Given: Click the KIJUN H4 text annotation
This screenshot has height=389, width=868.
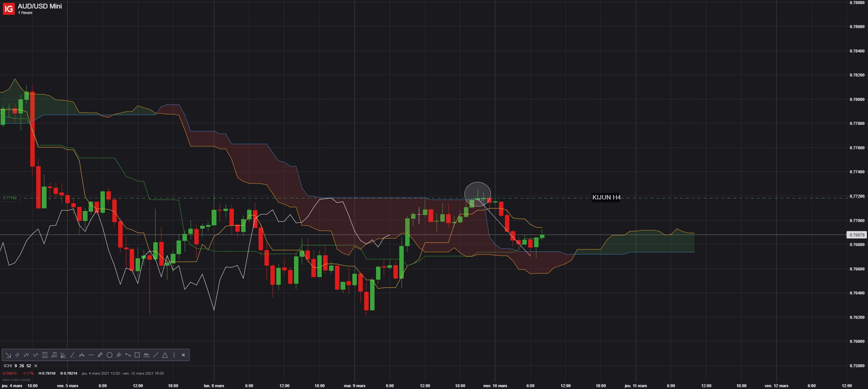Looking at the screenshot, I should coord(606,197).
